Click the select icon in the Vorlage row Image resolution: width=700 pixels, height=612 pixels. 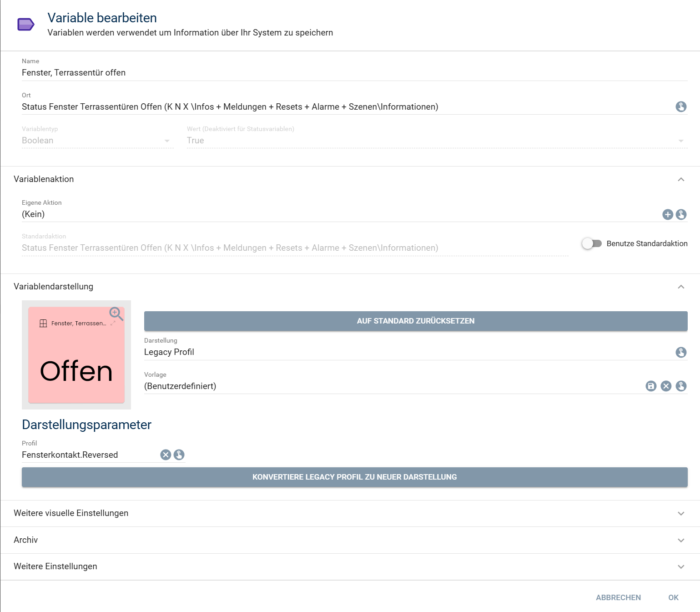[x=681, y=386]
